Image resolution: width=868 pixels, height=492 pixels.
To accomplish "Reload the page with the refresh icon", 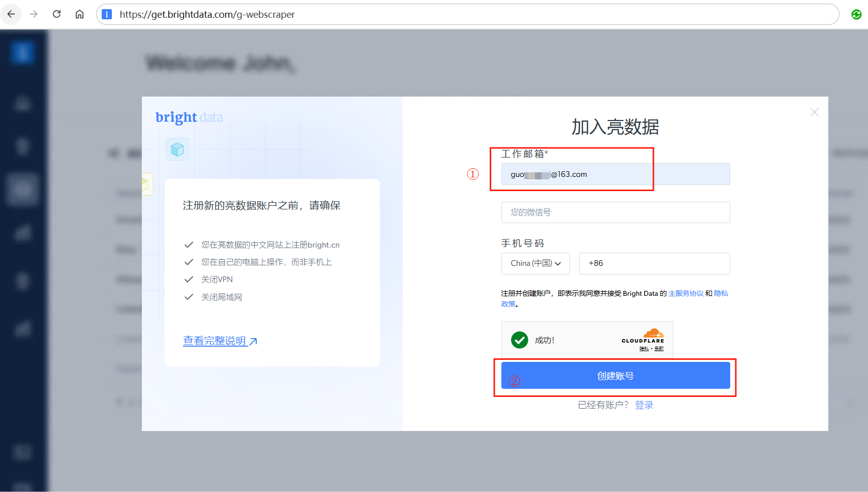I will [57, 14].
